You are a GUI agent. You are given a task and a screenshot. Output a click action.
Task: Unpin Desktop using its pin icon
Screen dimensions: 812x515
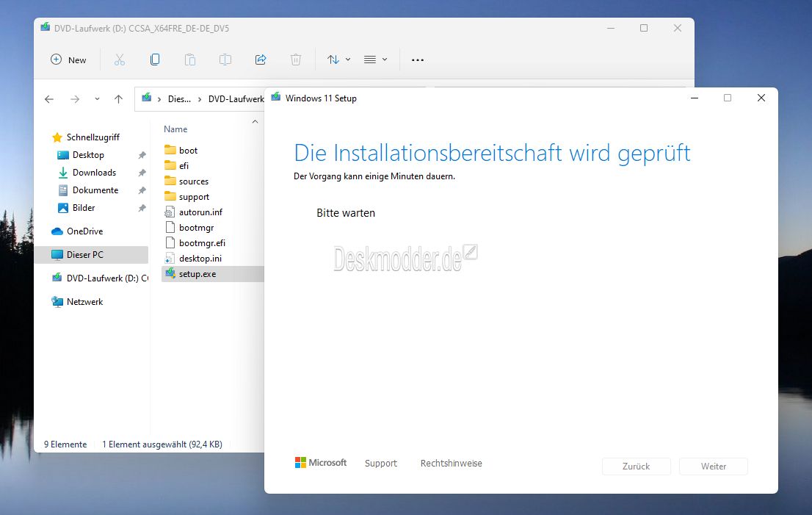click(142, 155)
